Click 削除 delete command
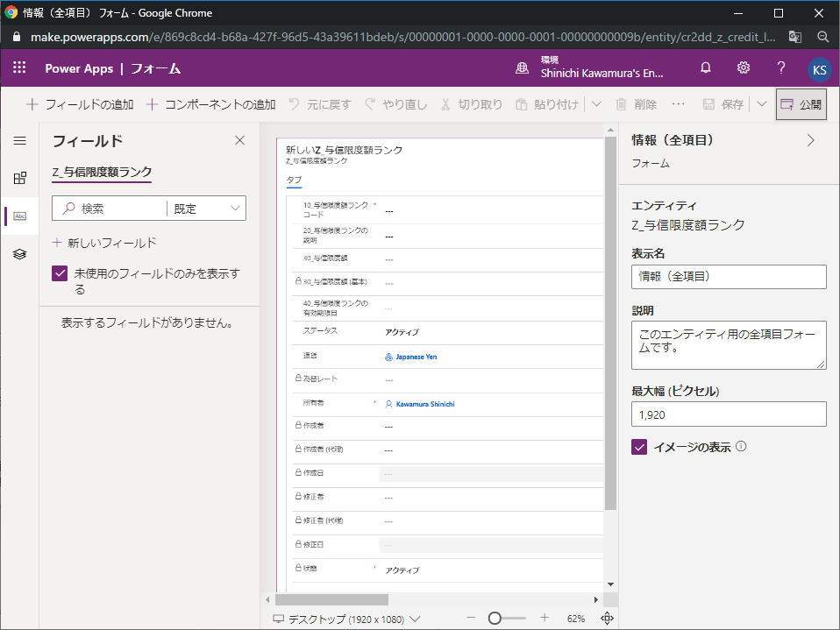 pos(636,104)
